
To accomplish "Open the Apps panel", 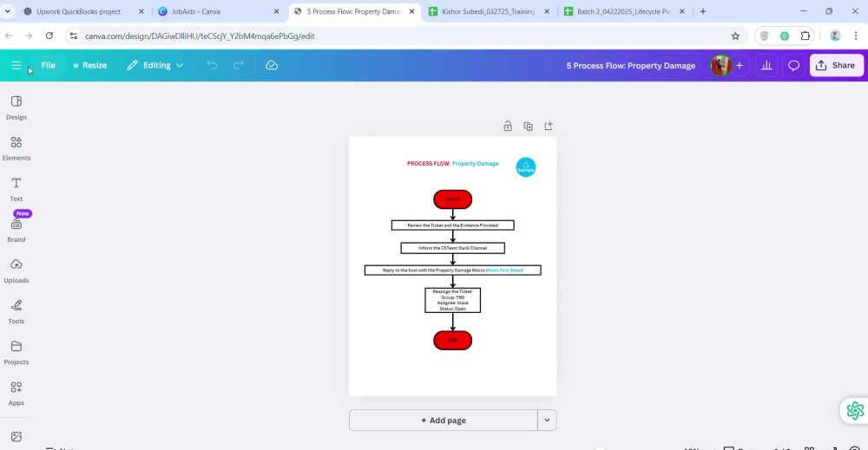I will 16,395.
